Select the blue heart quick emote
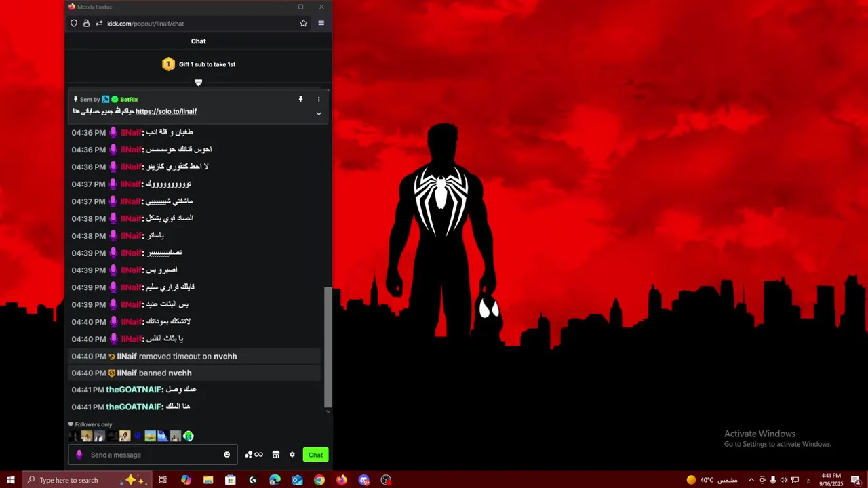This screenshot has width=868, height=488. (138, 436)
